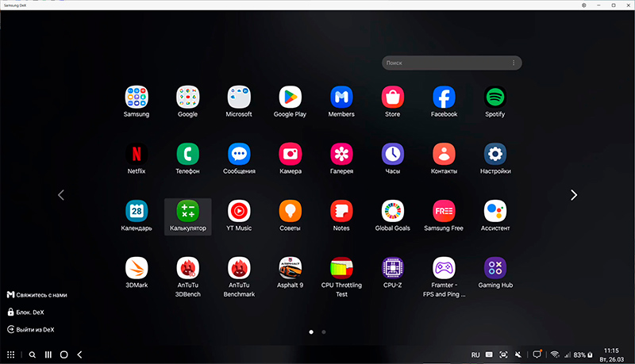Switch to second app page dot
Screen dimensions: 635x364
[x=324, y=332]
